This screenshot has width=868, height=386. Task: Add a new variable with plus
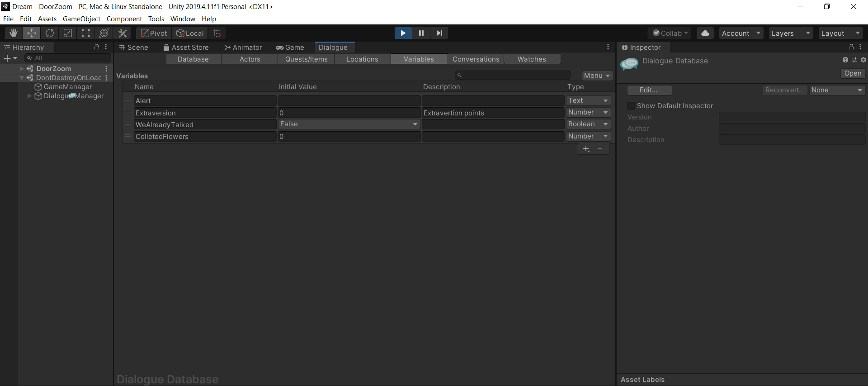click(x=586, y=149)
